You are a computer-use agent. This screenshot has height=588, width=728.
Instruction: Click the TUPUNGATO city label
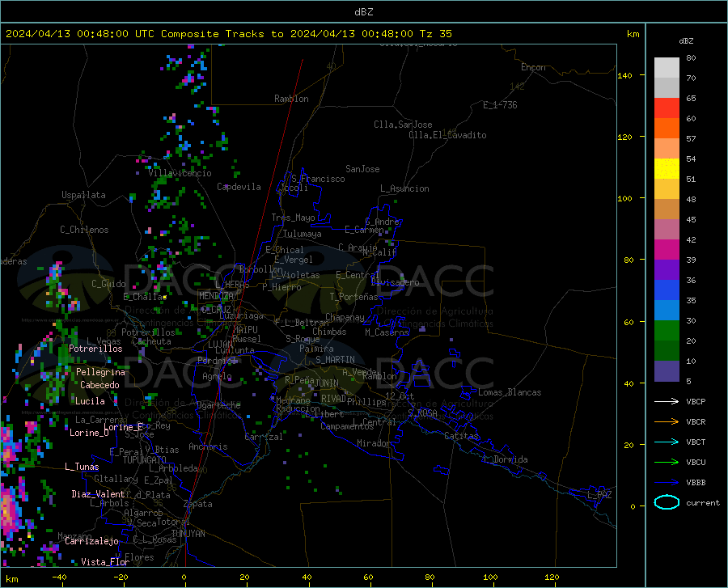pos(145,460)
